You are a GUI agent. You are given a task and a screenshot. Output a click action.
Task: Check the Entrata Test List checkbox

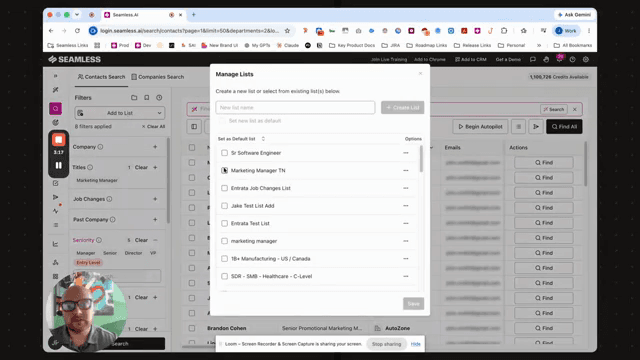pos(224,223)
